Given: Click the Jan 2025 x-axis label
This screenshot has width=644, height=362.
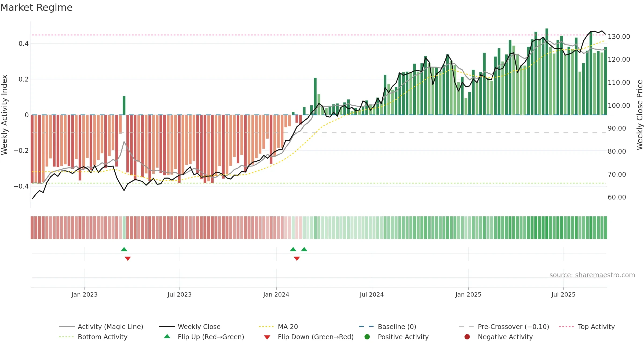Looking at the screenshot, I should pyautogui.click(x=468, y=295).
